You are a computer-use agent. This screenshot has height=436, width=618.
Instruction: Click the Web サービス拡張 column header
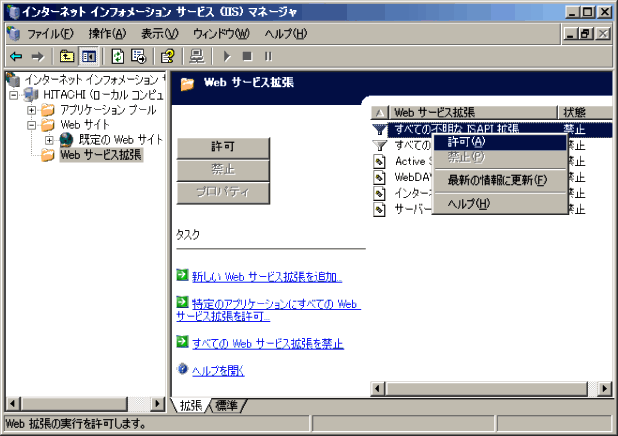point(473,113)
